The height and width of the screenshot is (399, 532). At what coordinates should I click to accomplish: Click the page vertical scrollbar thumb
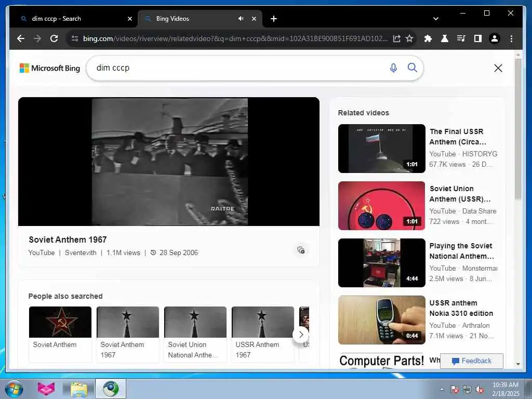(518, 129)
